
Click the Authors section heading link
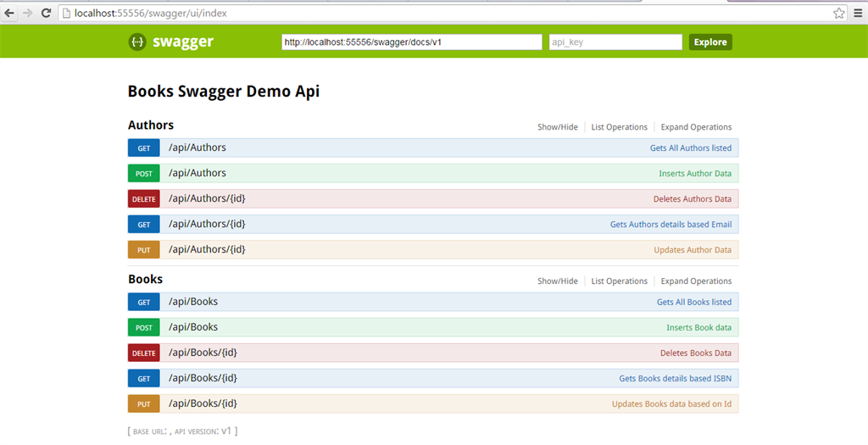click(151, 125)
